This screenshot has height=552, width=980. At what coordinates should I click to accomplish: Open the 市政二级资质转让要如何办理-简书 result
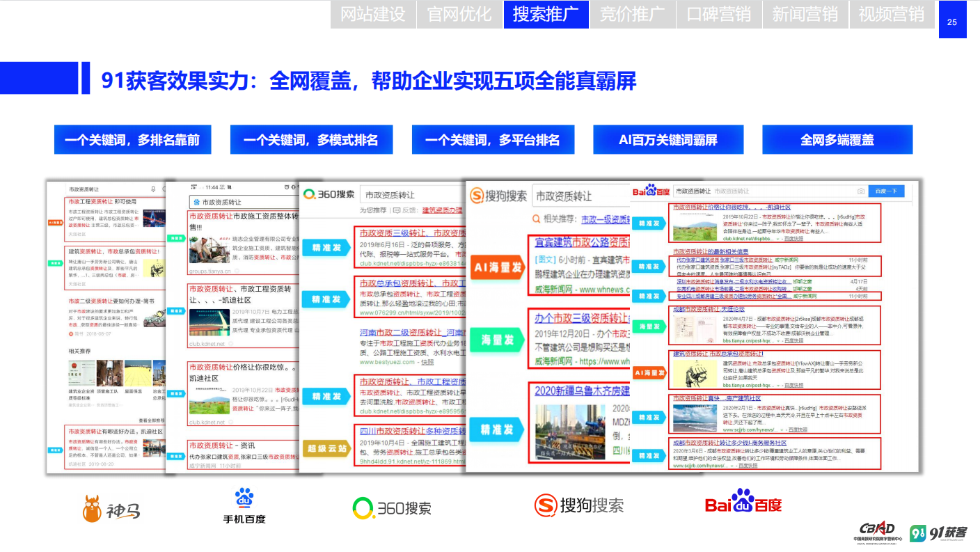[111, 301]
